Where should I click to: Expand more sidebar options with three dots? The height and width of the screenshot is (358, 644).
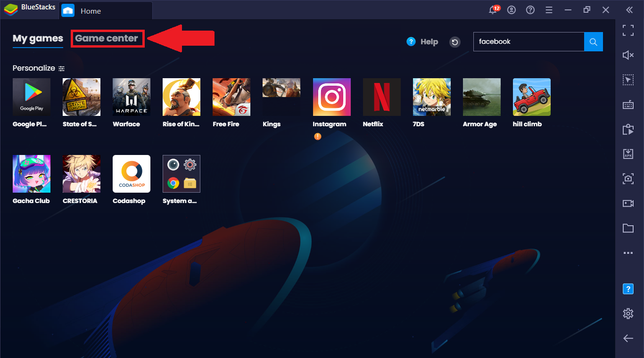point(628,253)
